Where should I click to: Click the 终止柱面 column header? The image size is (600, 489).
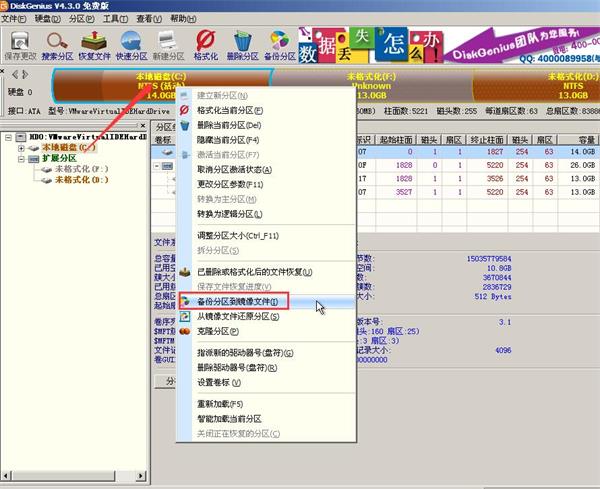487,140
